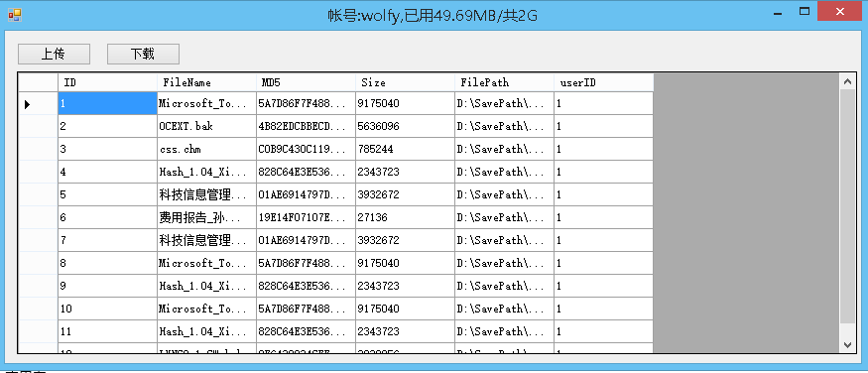The width and height of the screenshot is (868, 373).
Task: Select row 5 科技信息管理... file name
Action: click(206, 194)
